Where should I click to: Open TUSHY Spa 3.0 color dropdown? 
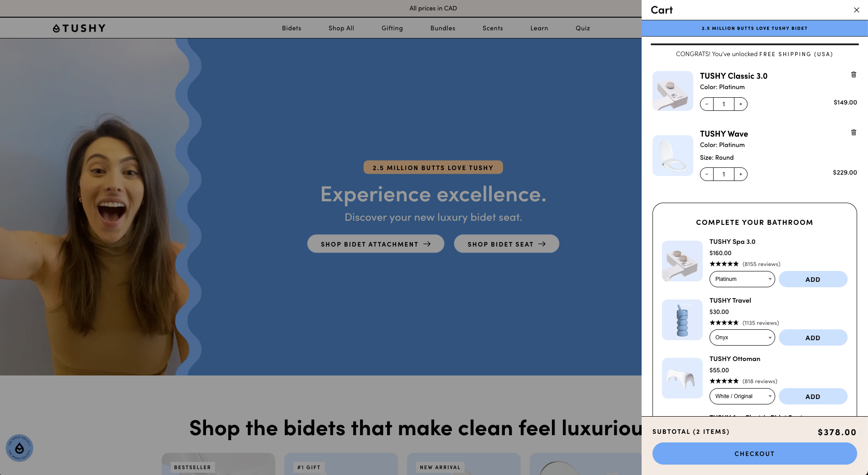click(x=742, y=279)
